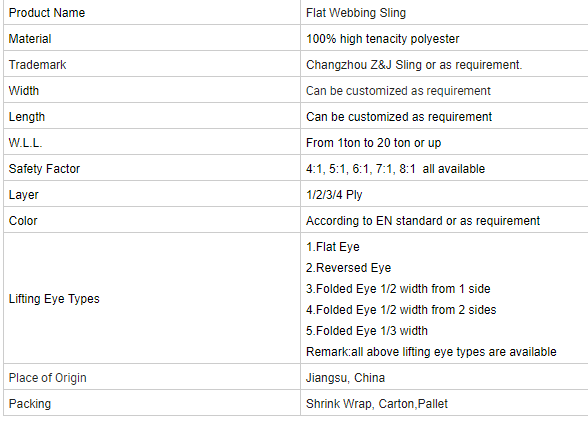Viewport: 588px width, 421px height.
Task: Select the Flat Webbing Sling text
Action: (x=356, y=13)
